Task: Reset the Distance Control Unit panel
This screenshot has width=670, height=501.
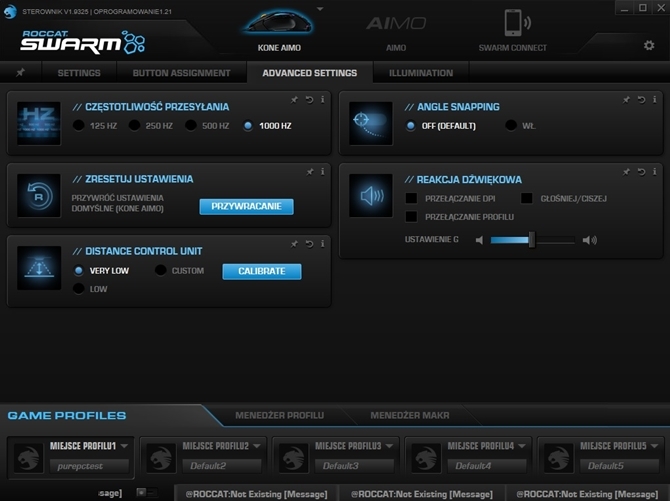Action: [x=309, y=244]
